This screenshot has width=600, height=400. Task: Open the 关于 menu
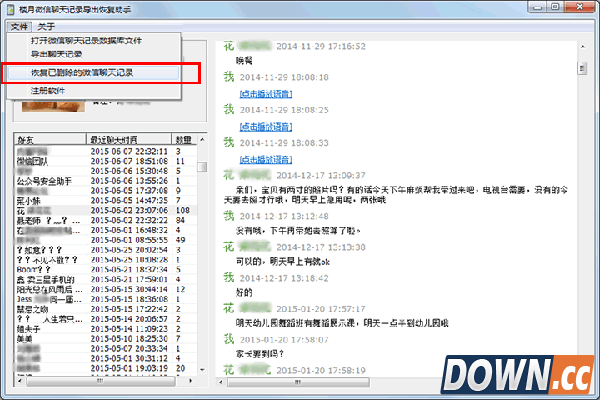pos(47,26)
